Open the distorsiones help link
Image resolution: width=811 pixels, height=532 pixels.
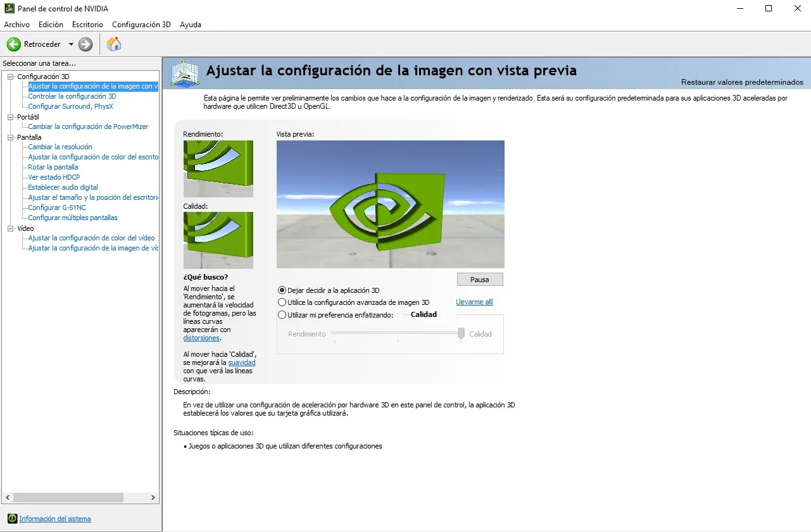(x=201, y=338)
